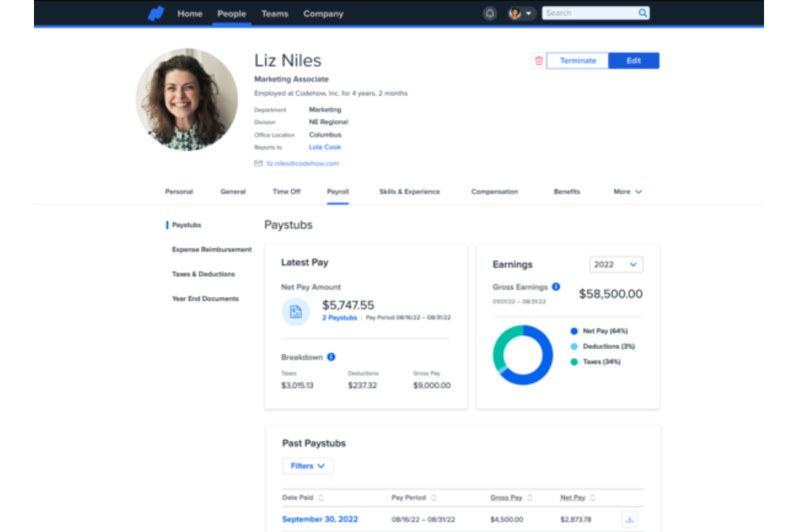This screenshot has height=532, width=798.
Task: Switch to the Compensation tab
Action: point(494,192)
